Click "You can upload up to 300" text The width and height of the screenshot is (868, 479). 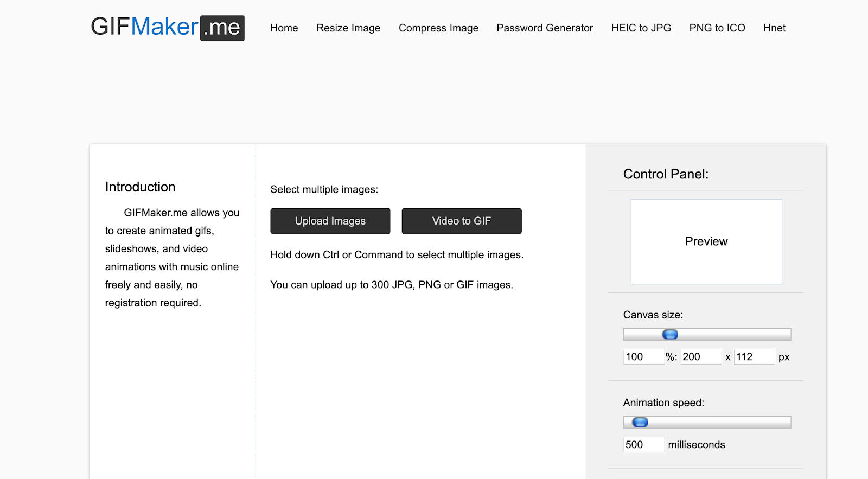[392, 285]
